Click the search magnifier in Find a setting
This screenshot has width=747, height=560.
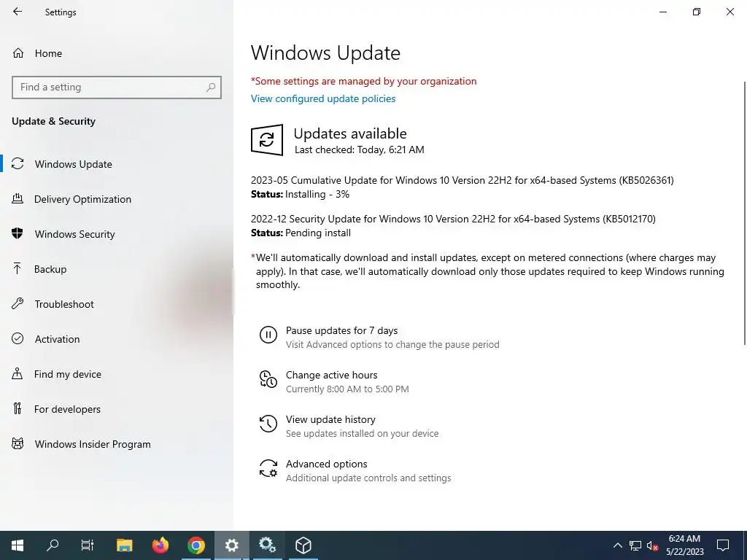pyautogui.click(x=211, y=87)
